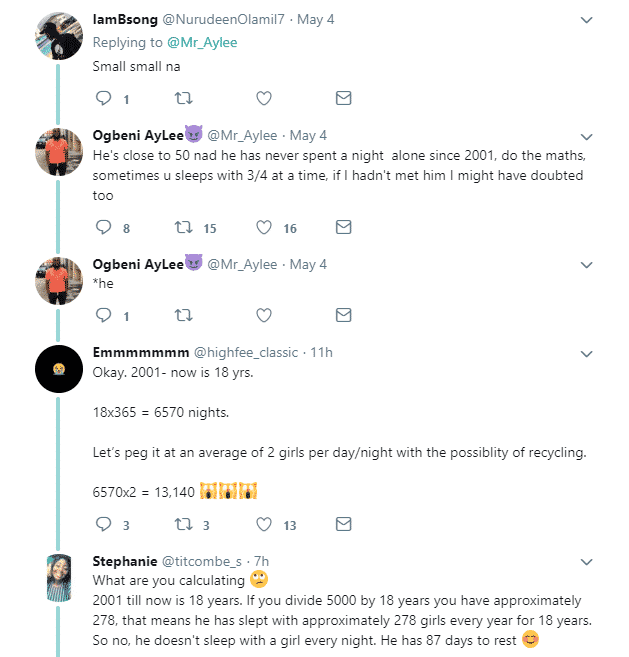Like the tweet showing 16 likes
The width and height of the screenshot is (629, 657).
click(264, 228)
